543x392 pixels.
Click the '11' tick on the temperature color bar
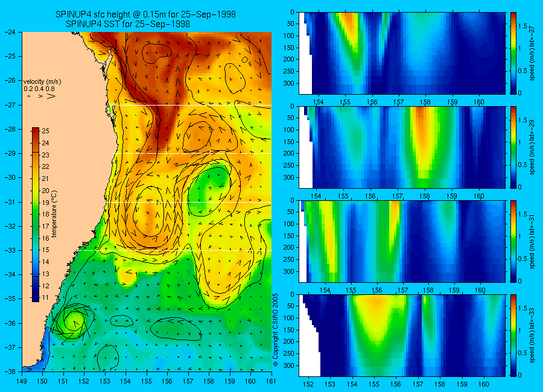coord(46,297)
